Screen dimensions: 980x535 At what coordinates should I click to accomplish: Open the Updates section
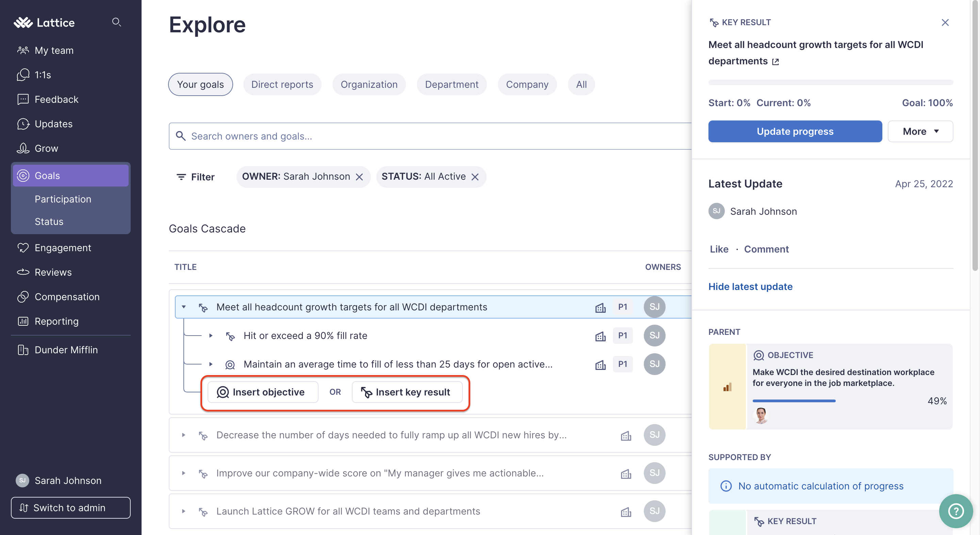click(x=53, y=124)
